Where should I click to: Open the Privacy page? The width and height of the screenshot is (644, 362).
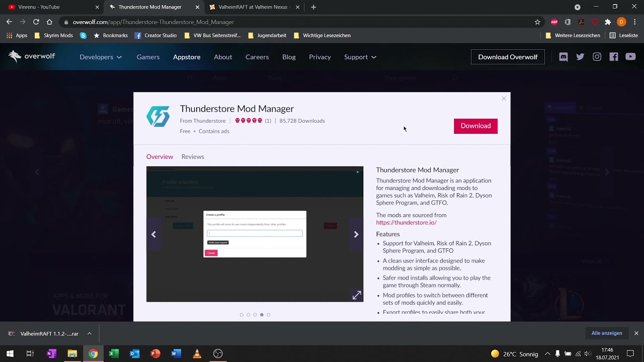point(320,57)
